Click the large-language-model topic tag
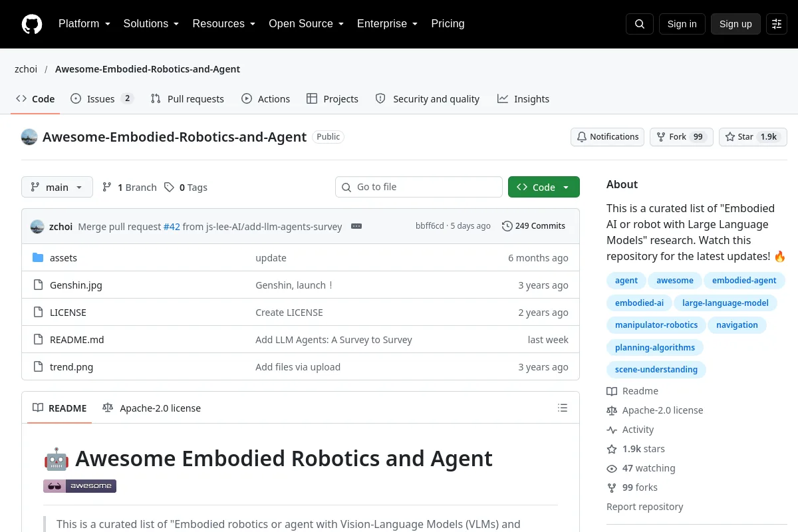Viewport: 798px width, 532px height. [x=726, y=303]
